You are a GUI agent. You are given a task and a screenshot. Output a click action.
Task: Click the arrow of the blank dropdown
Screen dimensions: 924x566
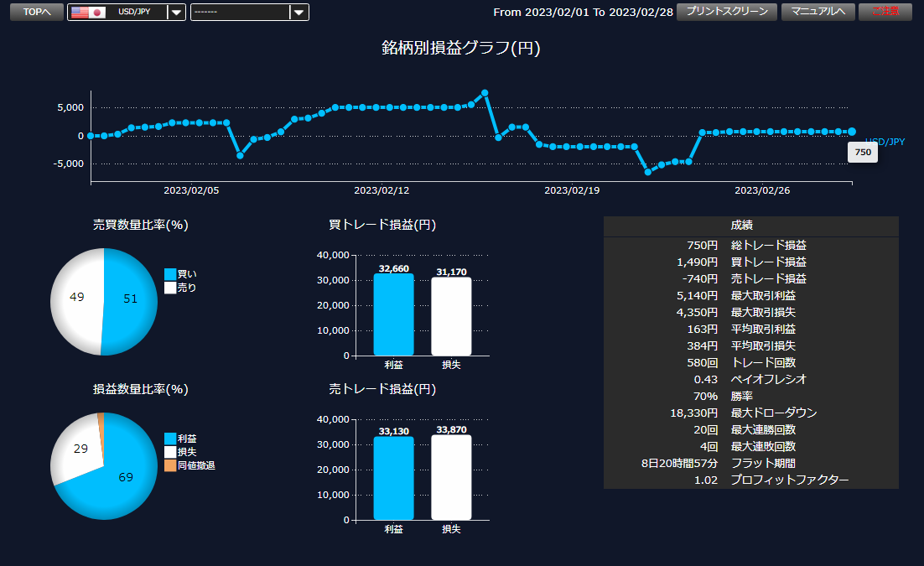coord(299,12)
